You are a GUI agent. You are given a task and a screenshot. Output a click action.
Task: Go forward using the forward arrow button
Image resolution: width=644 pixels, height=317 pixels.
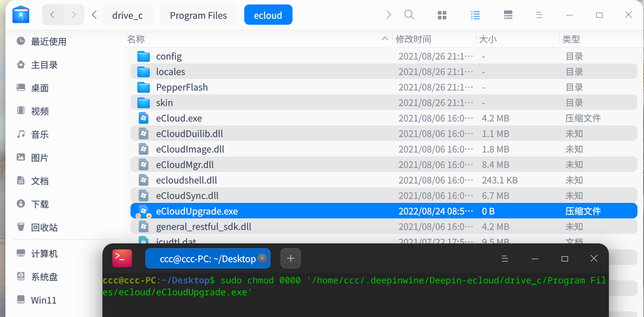[x=74, y=15]
